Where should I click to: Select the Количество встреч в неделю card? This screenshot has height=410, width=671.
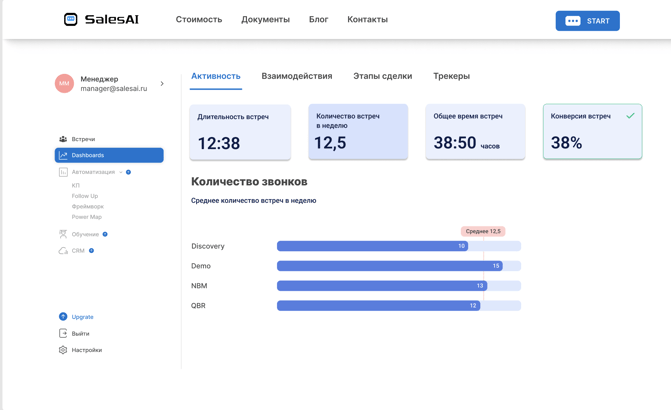tap(358, 131)
